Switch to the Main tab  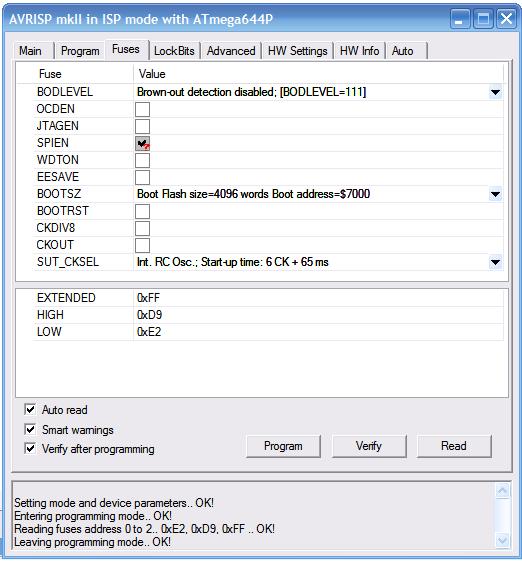click(30, 51)
